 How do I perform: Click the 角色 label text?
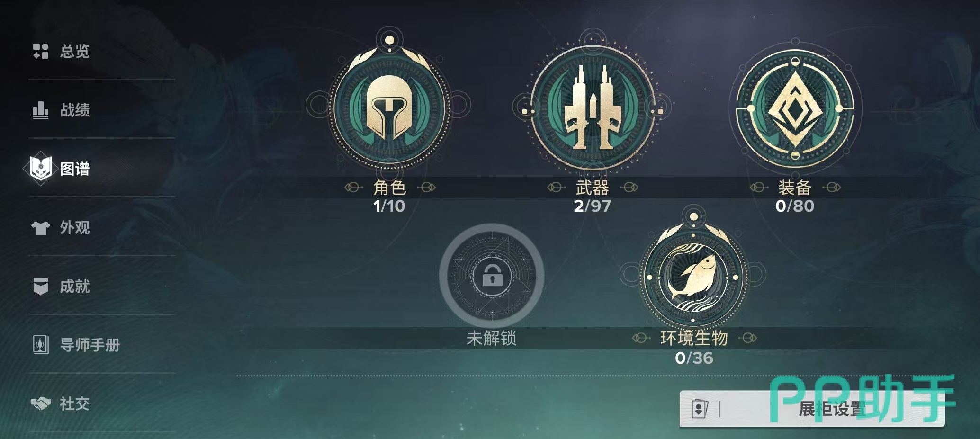pos(389,188)
